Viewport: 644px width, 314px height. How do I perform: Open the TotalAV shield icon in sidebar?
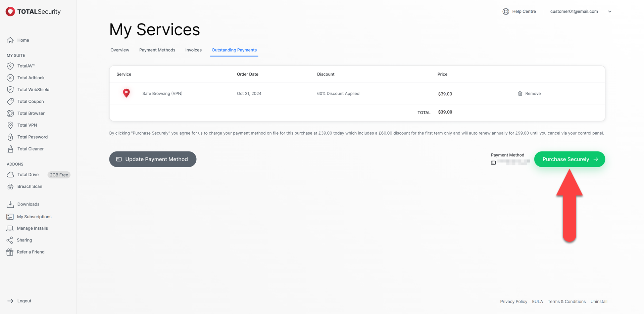[x=10, y=66]
